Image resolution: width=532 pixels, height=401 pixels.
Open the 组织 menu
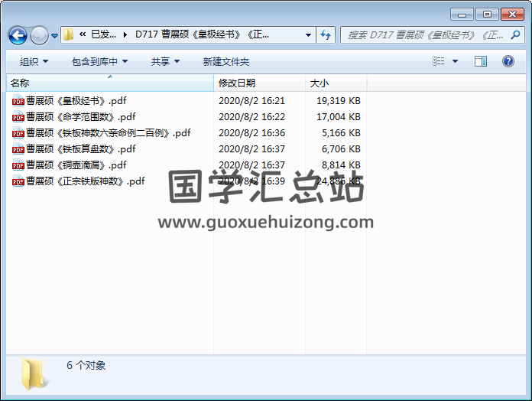[x=34, y=61]
